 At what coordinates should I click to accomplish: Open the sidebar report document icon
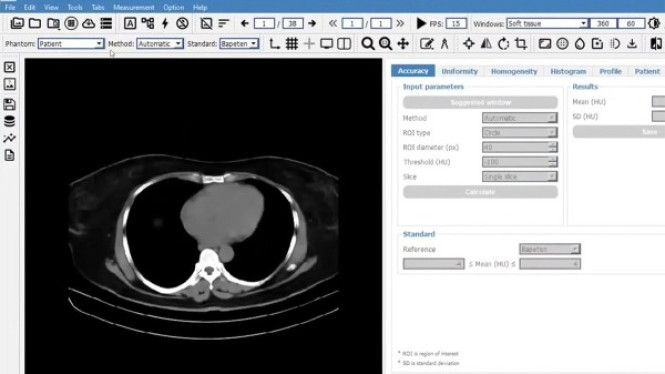coord(9,156)
